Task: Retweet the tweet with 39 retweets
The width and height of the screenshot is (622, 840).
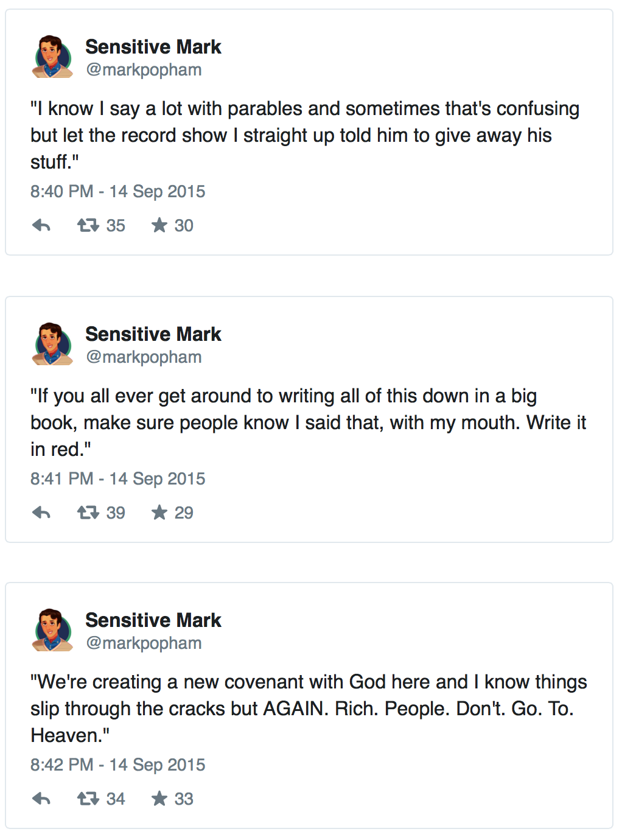Action: click(88, 513)
